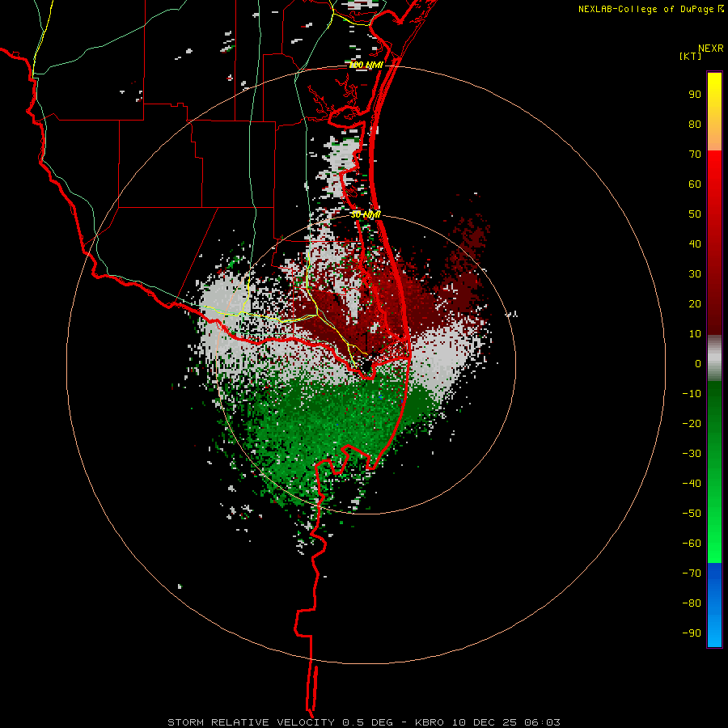Viewport: 728px width, 728px height.
Task: Click the -60 scale value
Action: click(692, 544)
